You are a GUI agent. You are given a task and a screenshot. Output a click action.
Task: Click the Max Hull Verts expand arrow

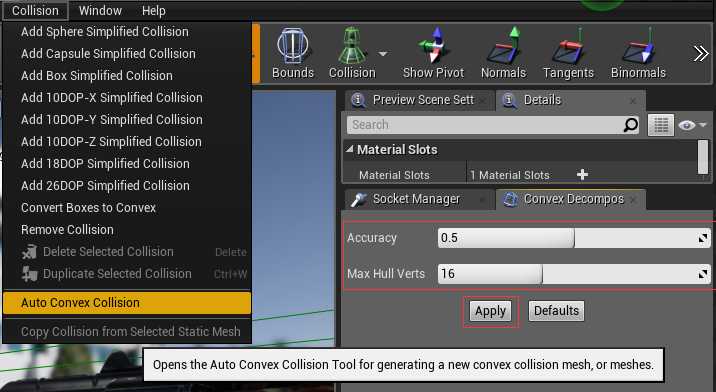(x=703, y=274)
